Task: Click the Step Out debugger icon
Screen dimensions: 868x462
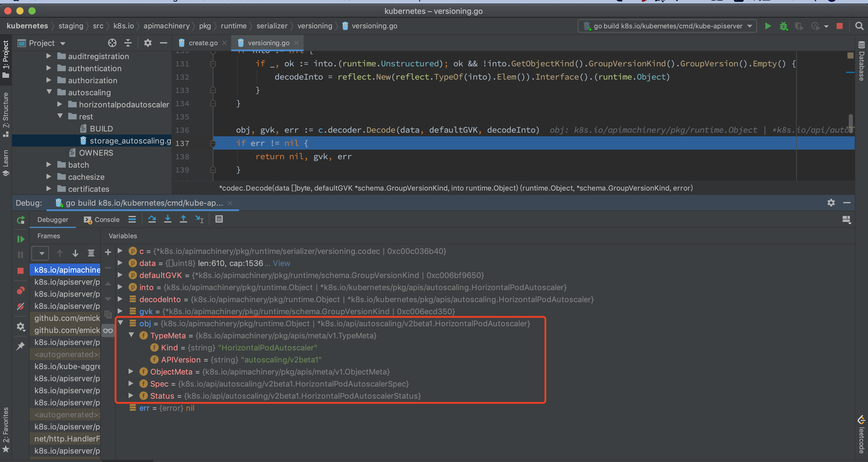Action: 183,219
